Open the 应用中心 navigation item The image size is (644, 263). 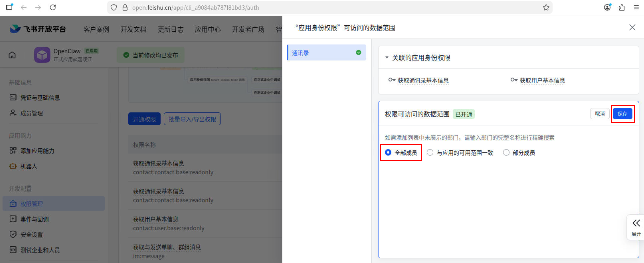(208, 29)
